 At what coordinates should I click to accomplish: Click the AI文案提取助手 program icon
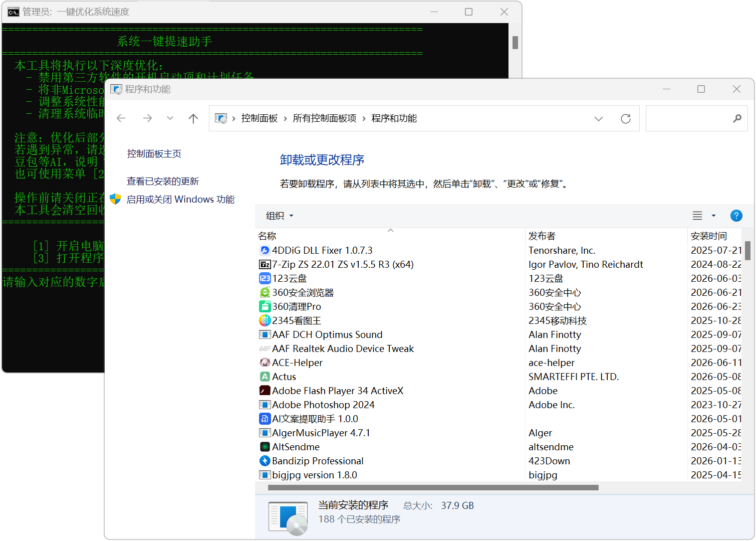coord(265,419)
